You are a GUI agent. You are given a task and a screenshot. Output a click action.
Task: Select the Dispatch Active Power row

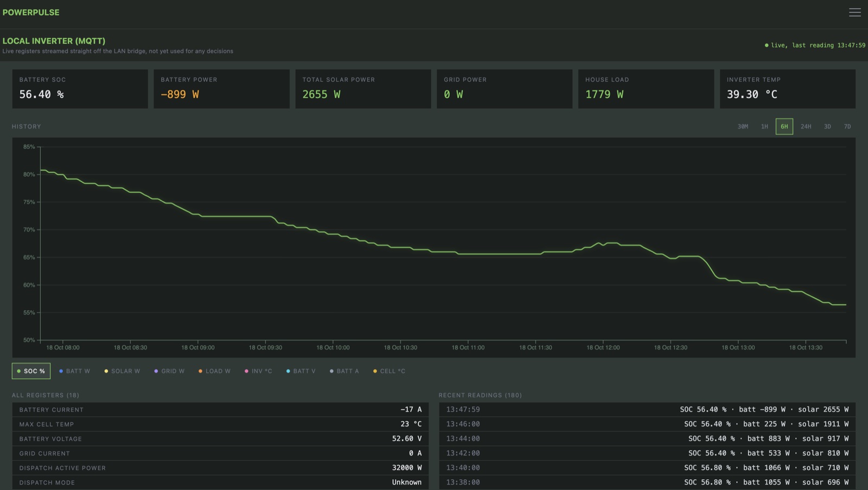[220, 468]
